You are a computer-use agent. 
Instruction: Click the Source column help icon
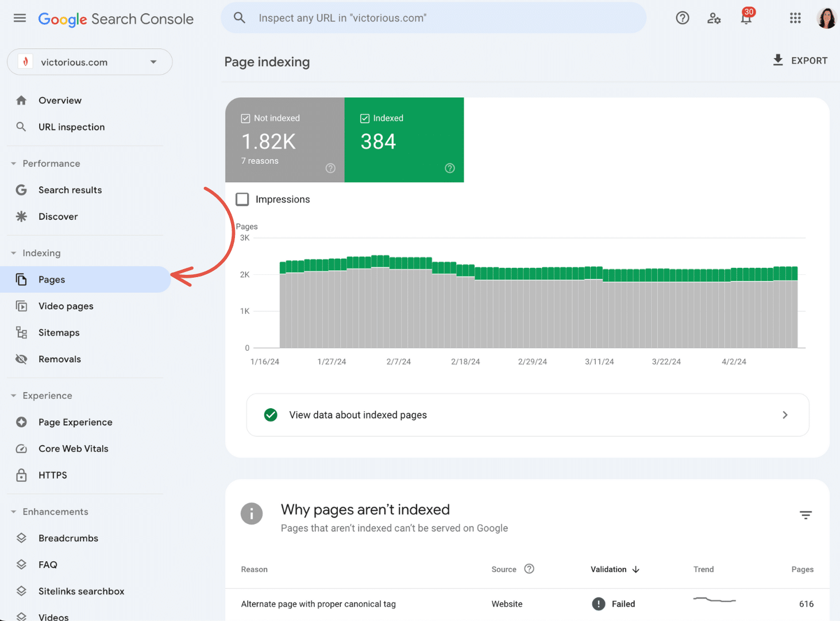click(x=529, y=569)
